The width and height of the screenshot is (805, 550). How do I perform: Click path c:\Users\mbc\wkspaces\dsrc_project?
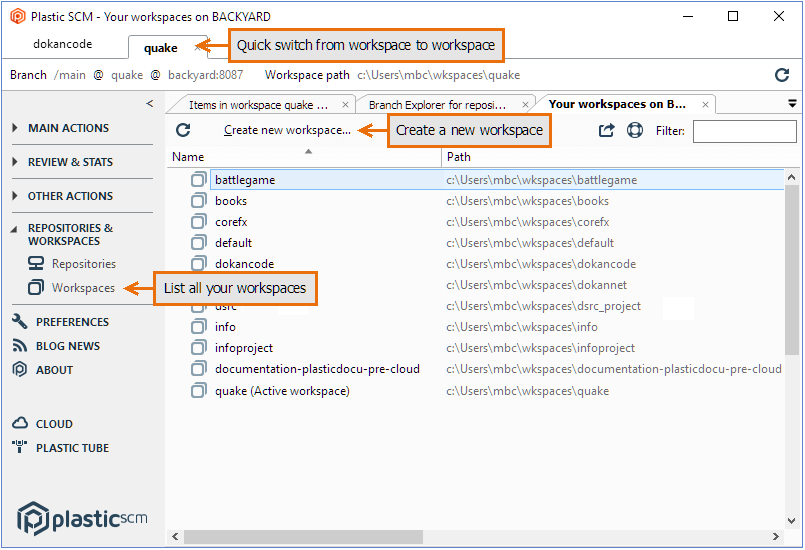(x=543, y=306)
